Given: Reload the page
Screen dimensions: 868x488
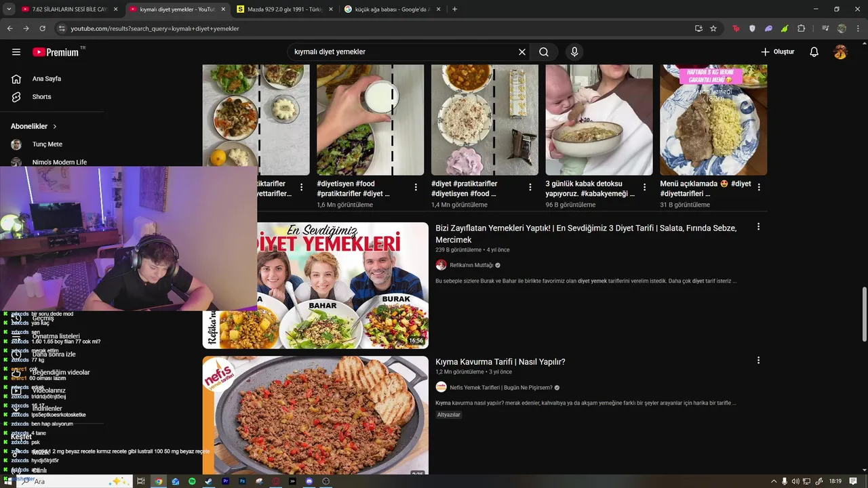Looking at the screenshot, I should click(42, 28).
